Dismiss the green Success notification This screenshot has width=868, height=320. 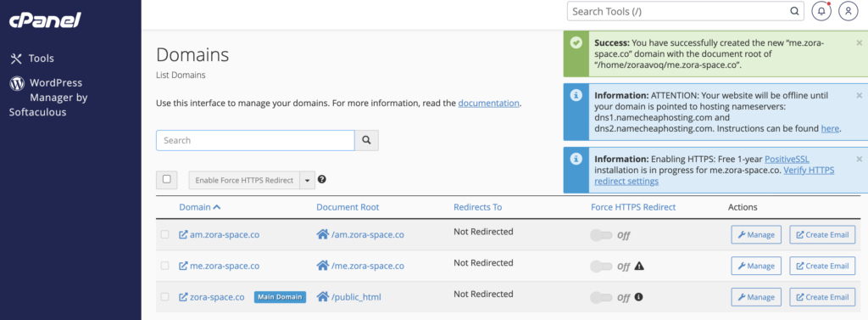point(860,42)
